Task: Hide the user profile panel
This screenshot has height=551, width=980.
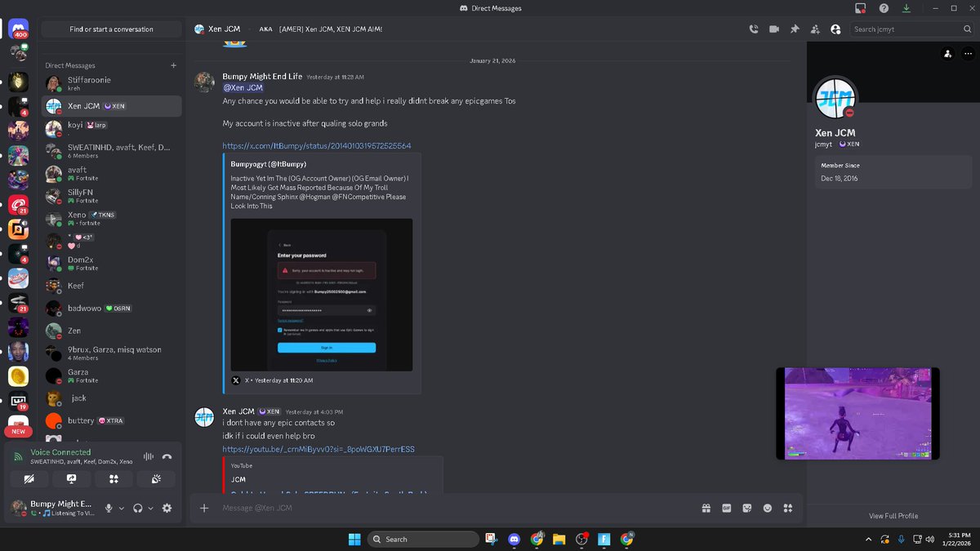Action: pyautogui.click(x=835, y=29)
